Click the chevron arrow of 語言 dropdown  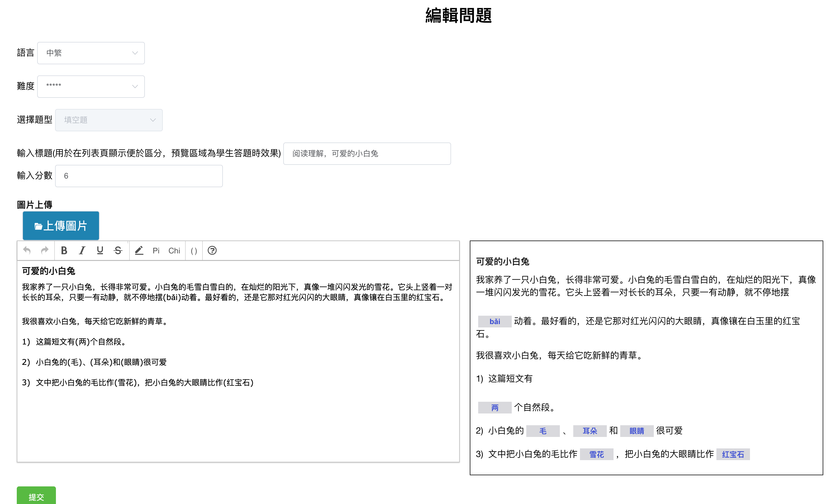pos(135,53)
